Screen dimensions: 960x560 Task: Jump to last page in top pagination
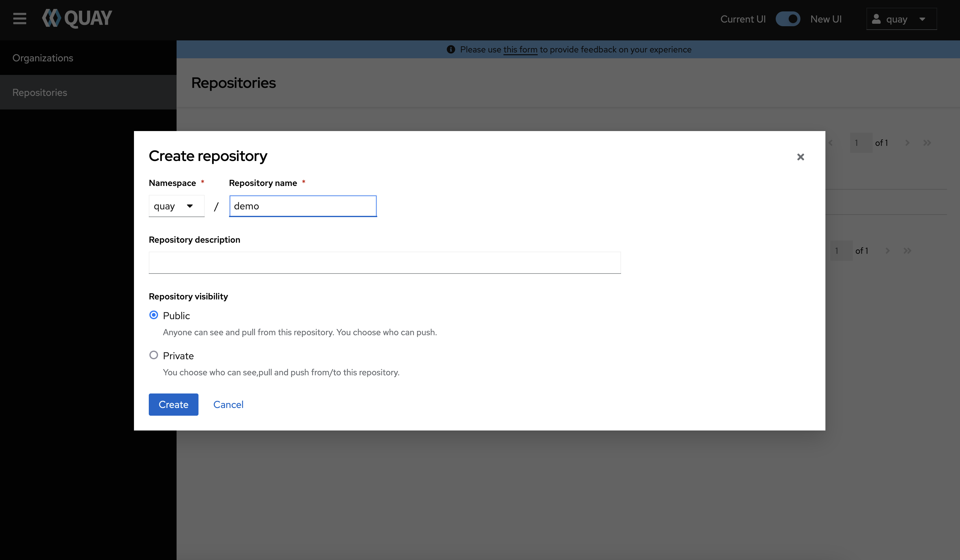point(927,143)
